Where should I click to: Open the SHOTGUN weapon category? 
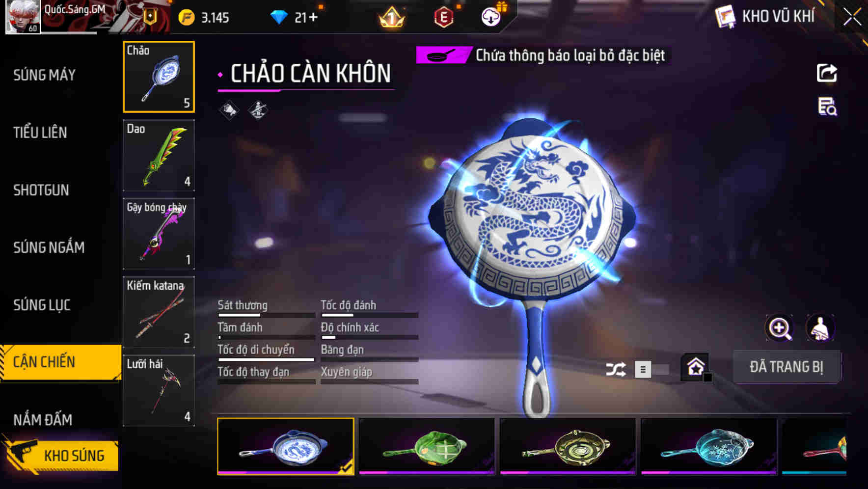tap(41, 190)
